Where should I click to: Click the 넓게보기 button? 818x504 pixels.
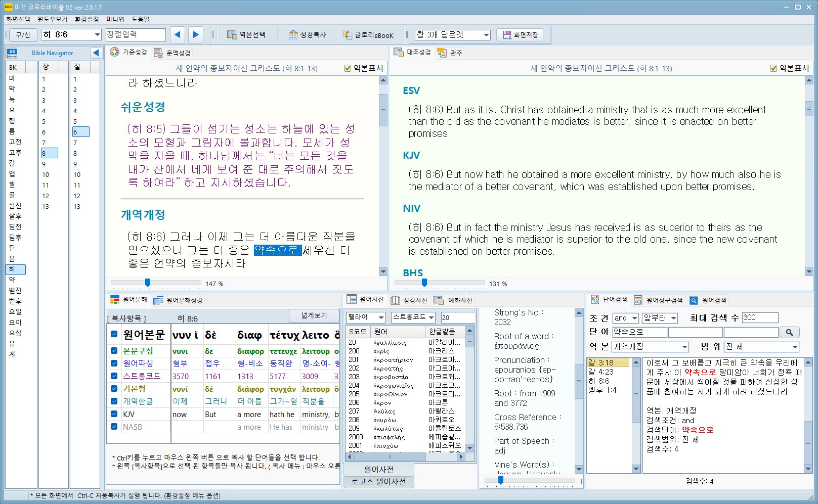tap(314, 315)
